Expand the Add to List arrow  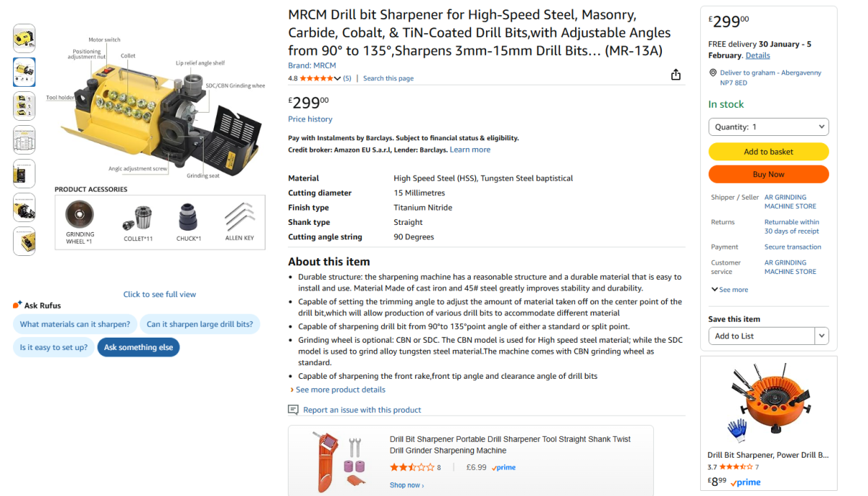pyautogui.click(x=821, y=336)
